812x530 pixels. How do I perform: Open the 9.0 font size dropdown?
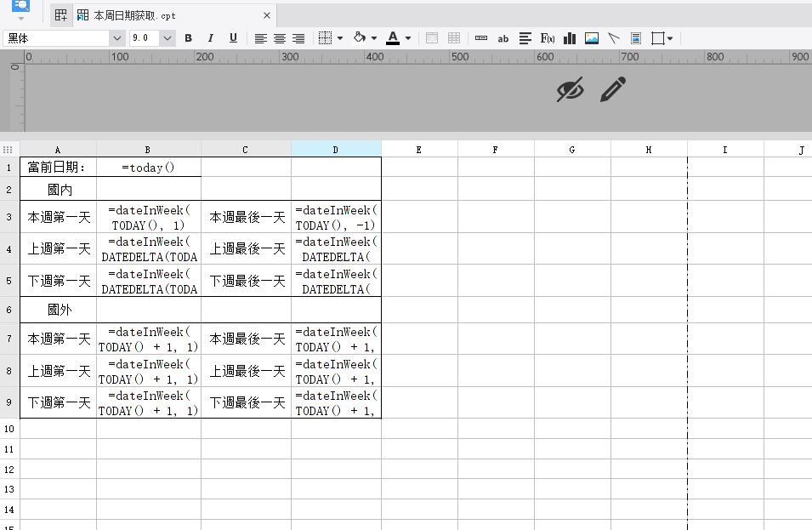click(x=167, y=38)
